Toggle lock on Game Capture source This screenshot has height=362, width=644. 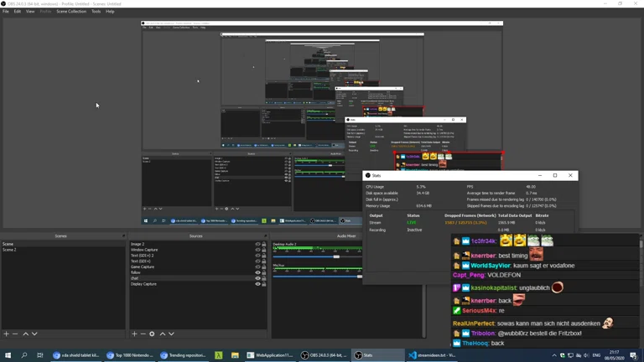(x=264, y=267)
